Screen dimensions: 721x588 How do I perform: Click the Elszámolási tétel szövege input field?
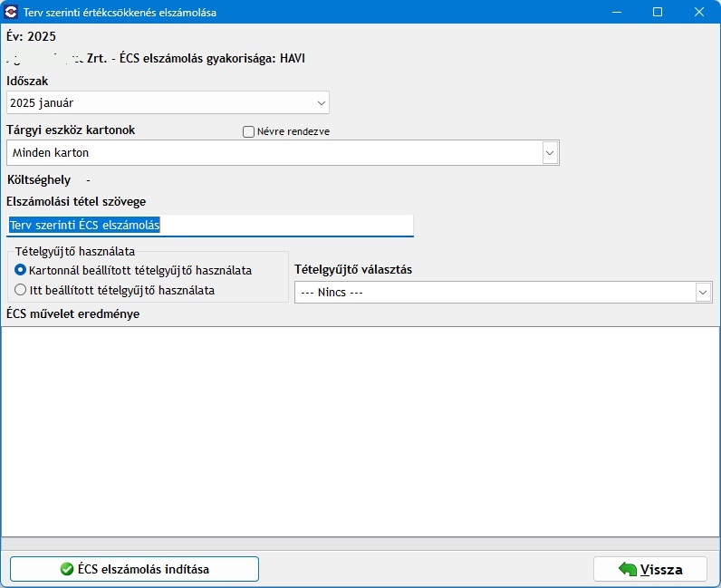tap(210, 225)
